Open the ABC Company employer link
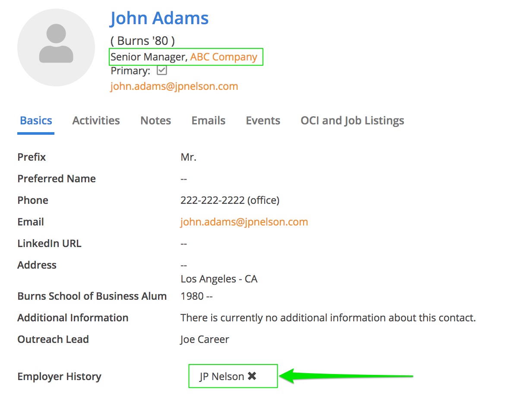The image size is (532, 406). click(224, 57)
